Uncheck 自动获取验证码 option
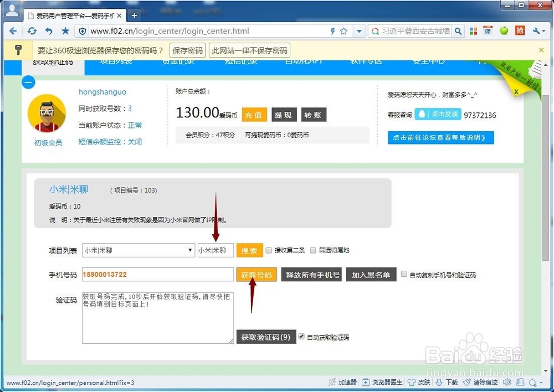 301,336
